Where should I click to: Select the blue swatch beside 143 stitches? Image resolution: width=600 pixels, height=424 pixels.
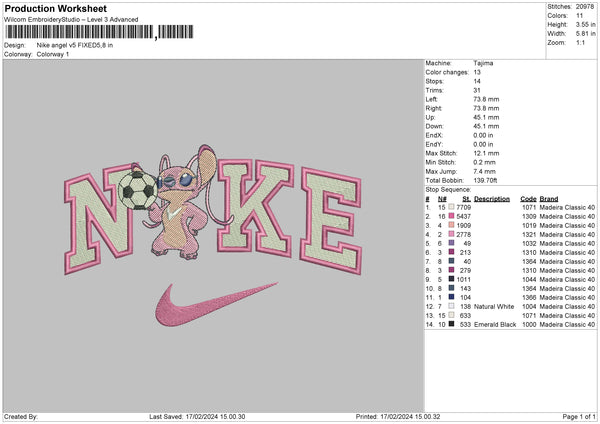coord(452,288)
